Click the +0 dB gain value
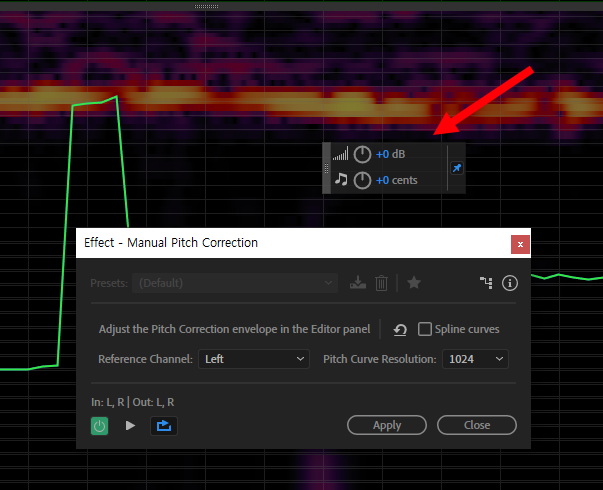This screenshot has width=603, height=490. (390, 154)
